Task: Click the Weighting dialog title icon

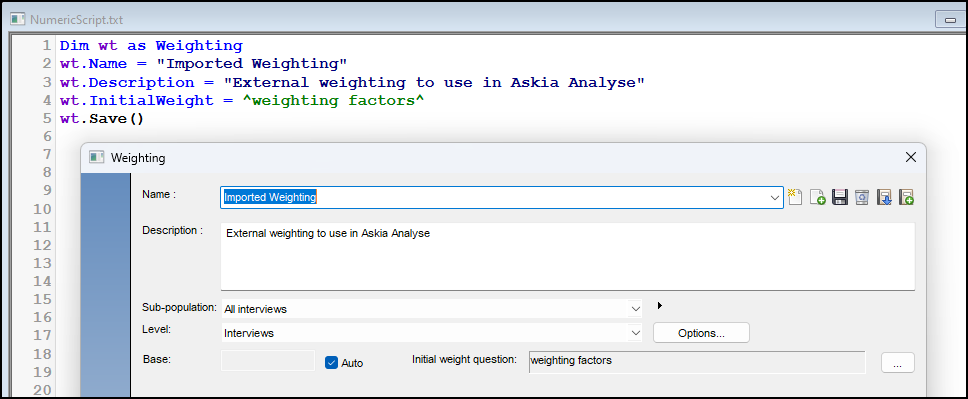Action: pyautogui.click(x=96, y=158)
